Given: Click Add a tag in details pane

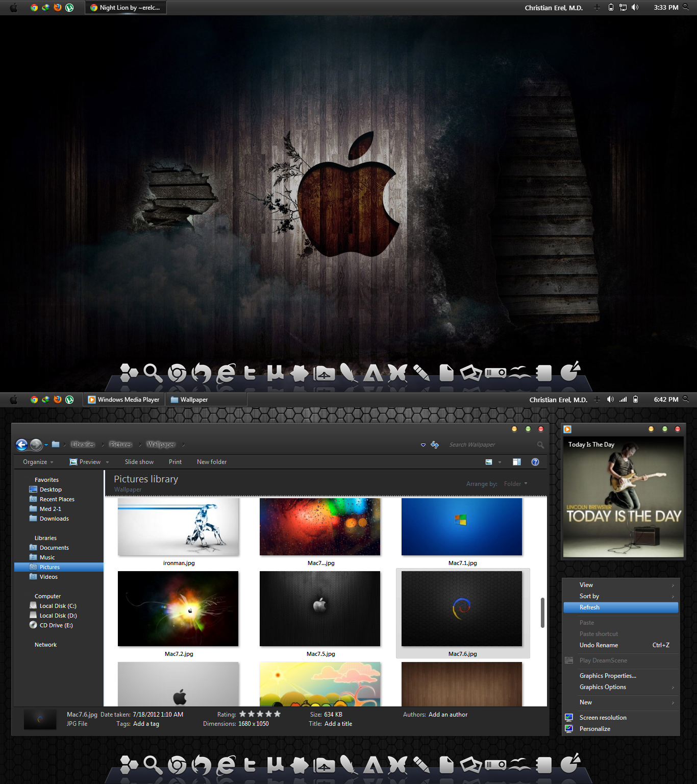Looking at the screenshot, I should click(146, 724).
